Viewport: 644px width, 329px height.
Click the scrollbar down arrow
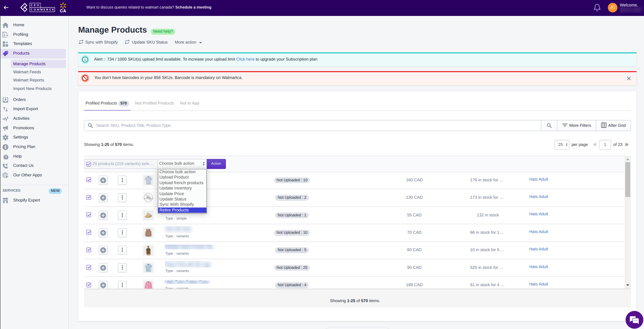[x=628, y=285]
